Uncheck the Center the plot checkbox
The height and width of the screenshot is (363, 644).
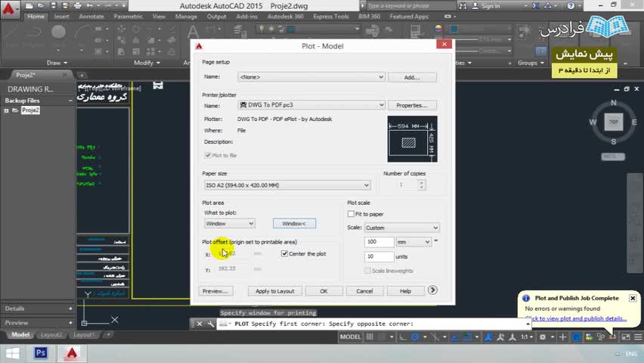pos(284,253)
